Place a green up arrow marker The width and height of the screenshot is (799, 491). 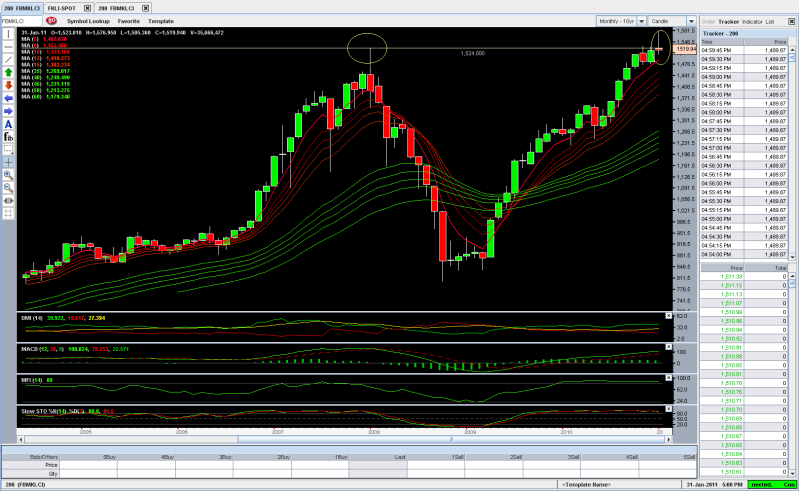[x=8, y=72]
